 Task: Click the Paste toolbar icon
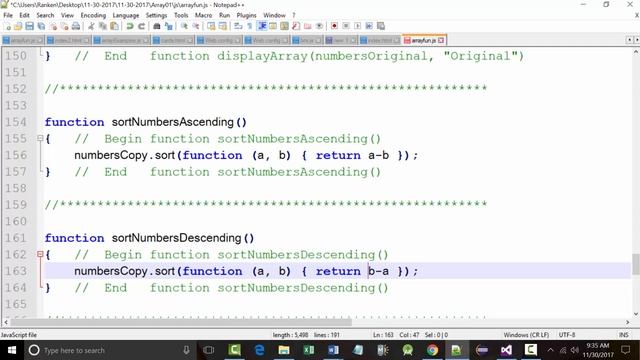coord(115,26)
